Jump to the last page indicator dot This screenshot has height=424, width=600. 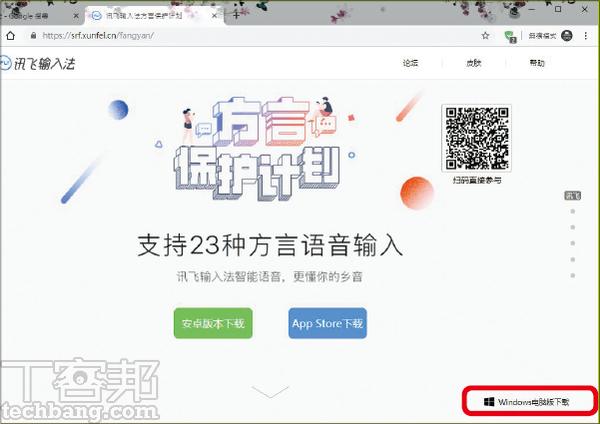(x=572, y=276)
